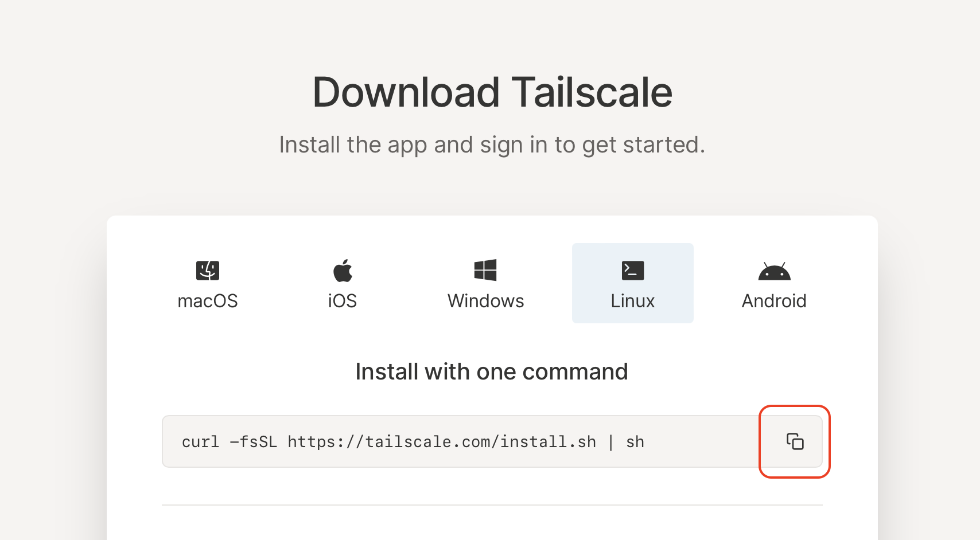Screen dimensions: 980x540
Task: Select the currently active Linux tab
Action: point(632,283)
